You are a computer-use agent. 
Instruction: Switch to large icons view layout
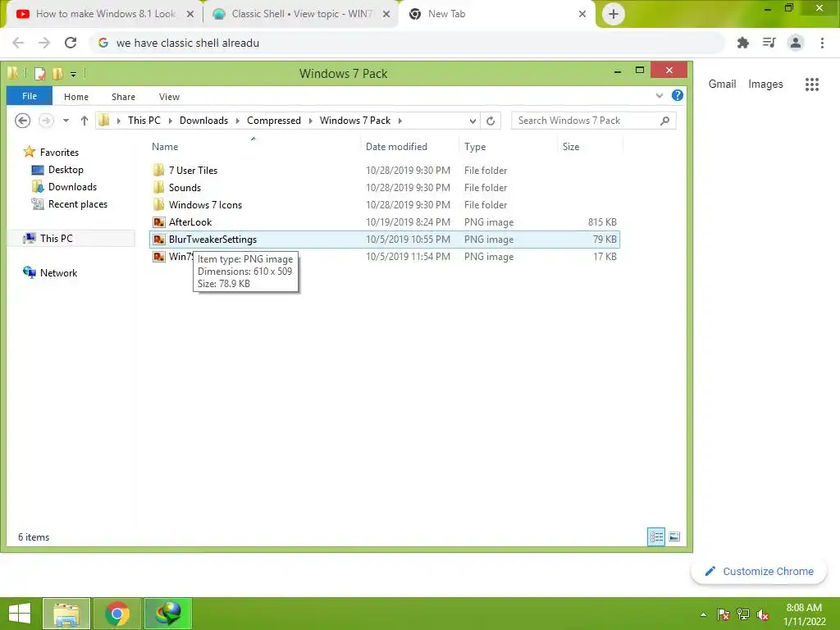(674, 536)
